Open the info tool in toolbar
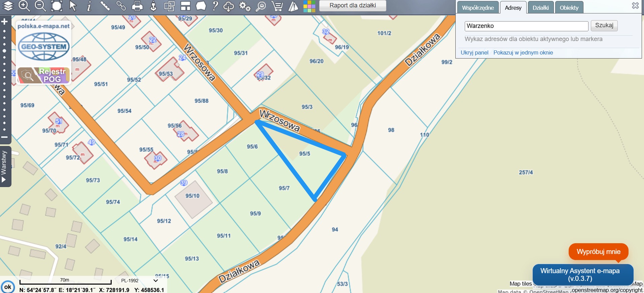Viewport: 644px width, 293px height. coord(89,6)
